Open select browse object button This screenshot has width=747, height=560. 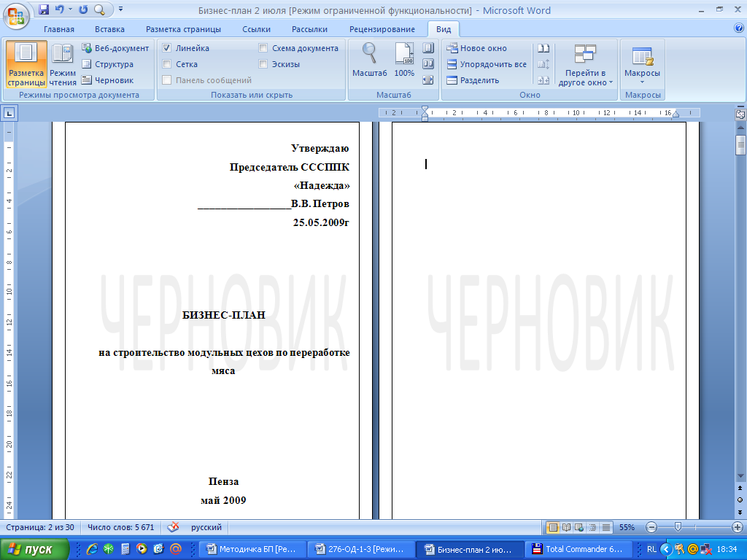[x=740, y=500]
